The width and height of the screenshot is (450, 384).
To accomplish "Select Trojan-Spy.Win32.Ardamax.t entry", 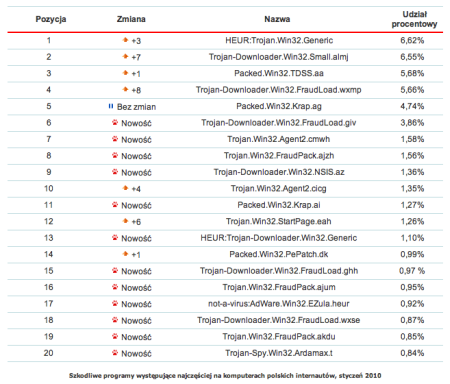I will pos(279,353).
